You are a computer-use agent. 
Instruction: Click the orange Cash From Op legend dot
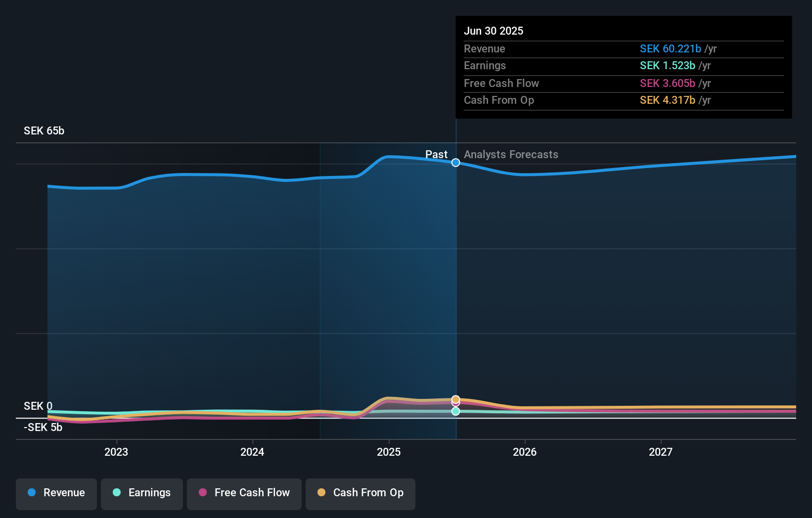coord(321,493)
